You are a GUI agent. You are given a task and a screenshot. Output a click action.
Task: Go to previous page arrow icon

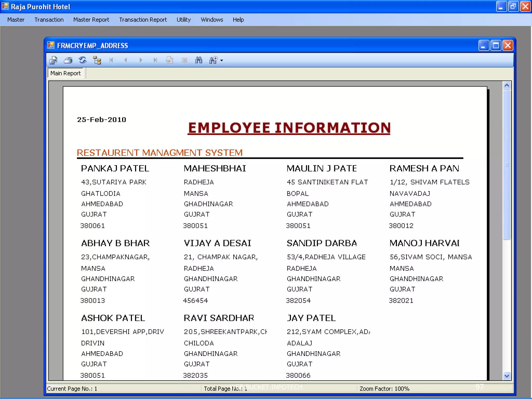point(126,60)
